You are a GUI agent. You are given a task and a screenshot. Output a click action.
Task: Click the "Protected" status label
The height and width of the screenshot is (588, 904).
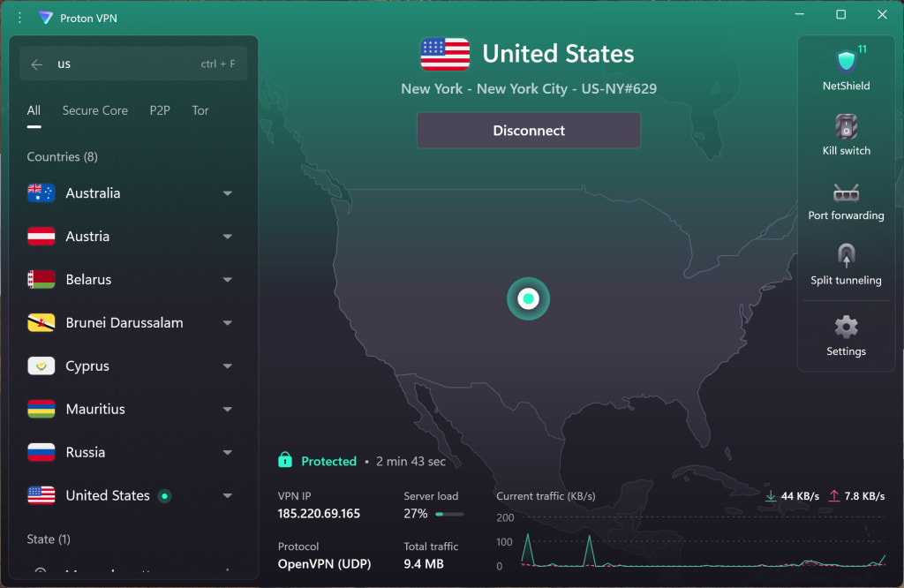[328, 461]
